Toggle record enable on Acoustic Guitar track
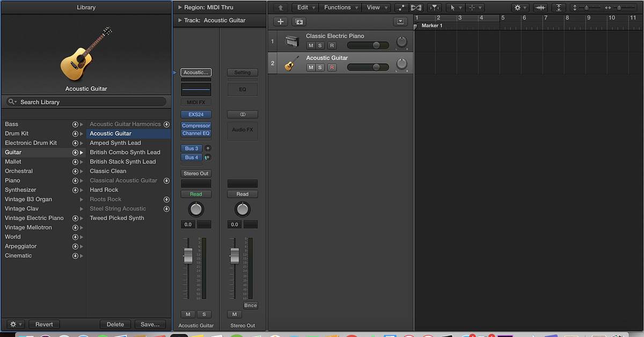Image resolution: width=644 pixels, height=337 pixels. (x=332, y=68)
